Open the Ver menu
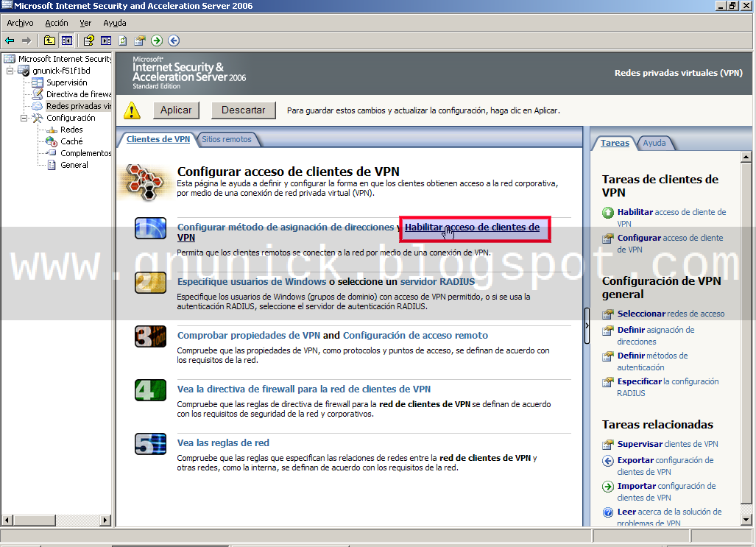Viewport: 756px width, 547px height. (85, 23)
